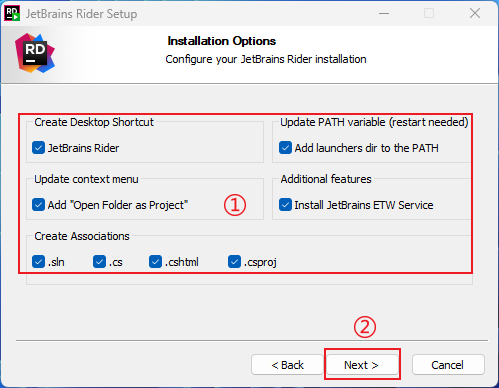Uncheck Install JetBrains ETW Service
The height and width of the screenshot is (388, 499).
click(285, 205)
